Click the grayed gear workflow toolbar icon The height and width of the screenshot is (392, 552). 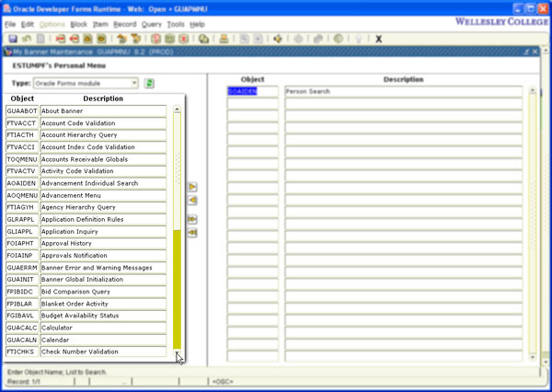[x=298, y=39]
